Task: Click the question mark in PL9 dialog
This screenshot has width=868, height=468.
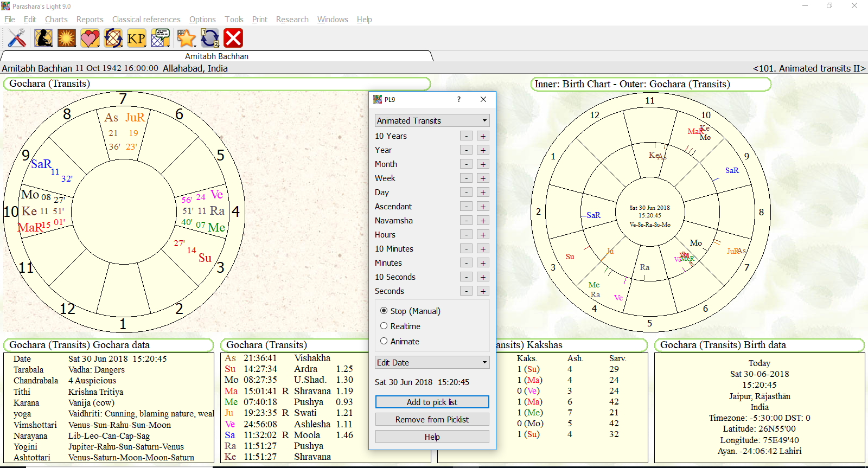Action: [x=459, y=99]
